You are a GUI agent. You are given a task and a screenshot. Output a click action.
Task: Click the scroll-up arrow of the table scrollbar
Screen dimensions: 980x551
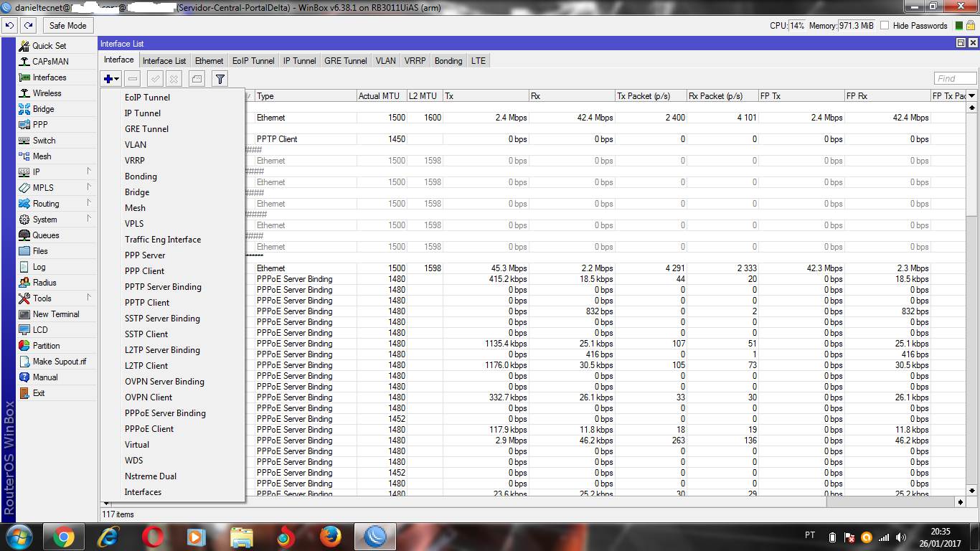(x=972, y=107)
